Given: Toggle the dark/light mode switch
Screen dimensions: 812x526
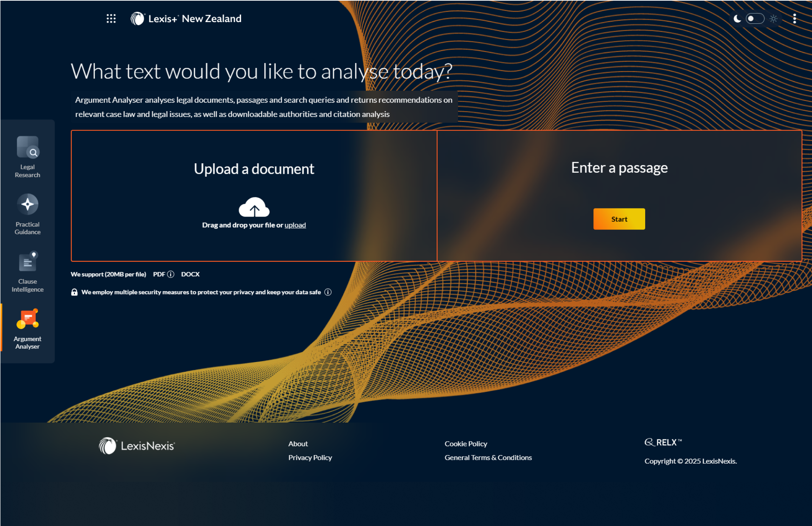Looking at the screenshot, I should pyautogui.click(x=755, y=19).
